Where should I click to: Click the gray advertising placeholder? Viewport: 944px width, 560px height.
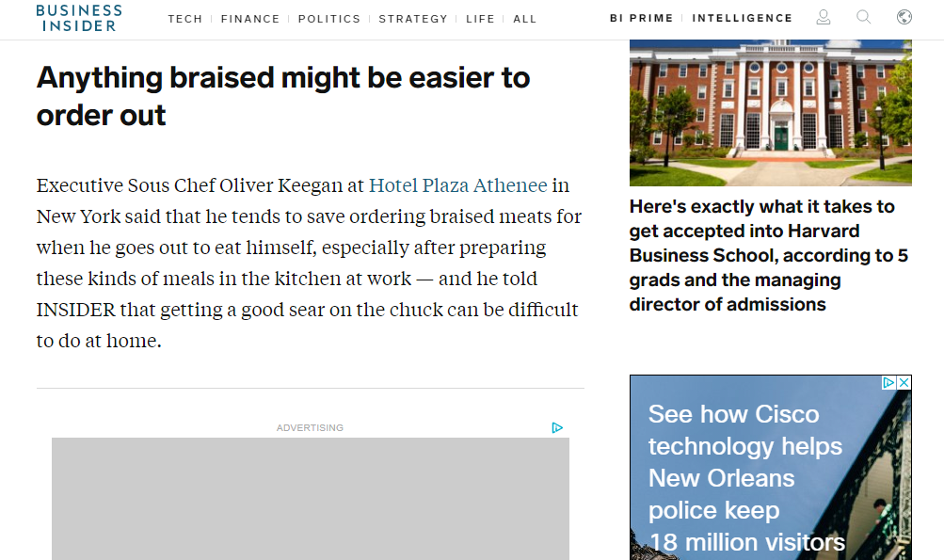pyautogui.click(x=310, y=499)
